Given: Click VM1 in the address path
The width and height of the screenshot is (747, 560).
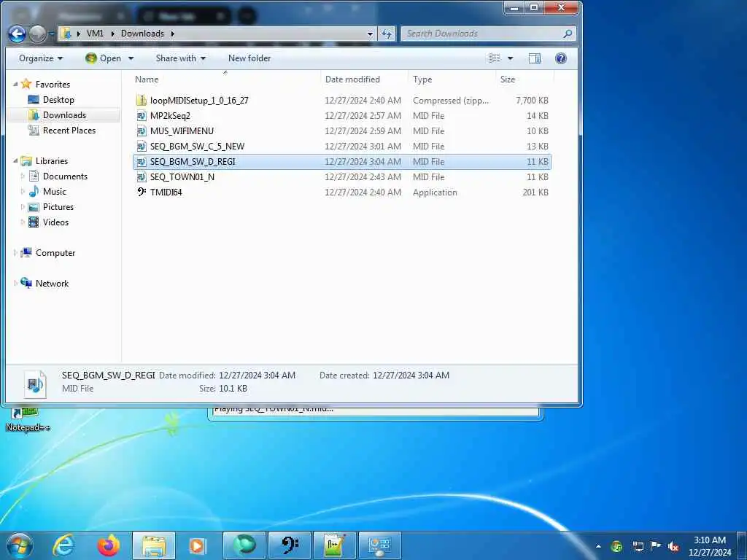Looking at the screenshot, I should pyautogui.click(x=95, y=34).
